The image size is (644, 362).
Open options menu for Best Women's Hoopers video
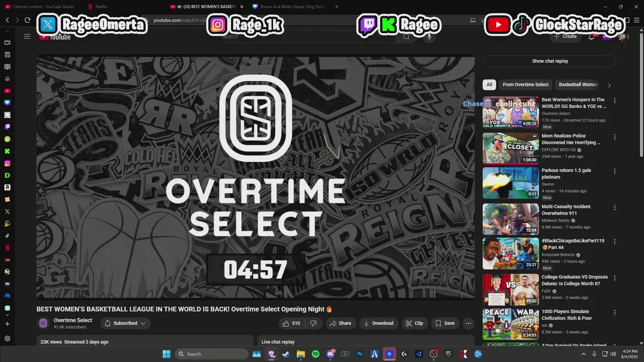(x=614, y=101)
